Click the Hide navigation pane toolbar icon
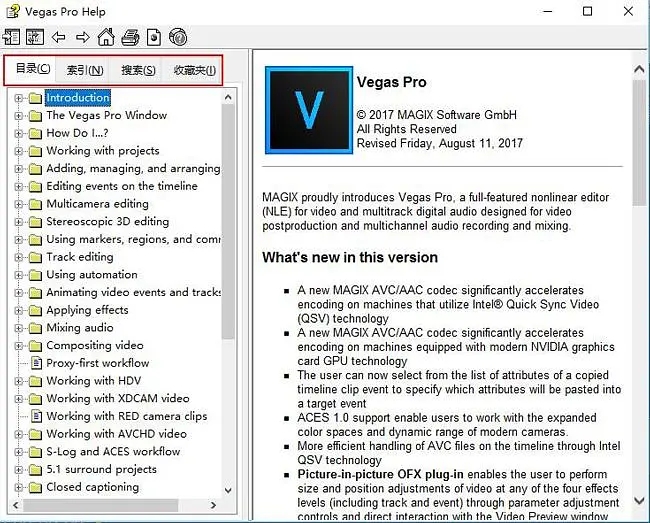The width and height of the screenshot is (650, 523). click(x=11, y=37)
